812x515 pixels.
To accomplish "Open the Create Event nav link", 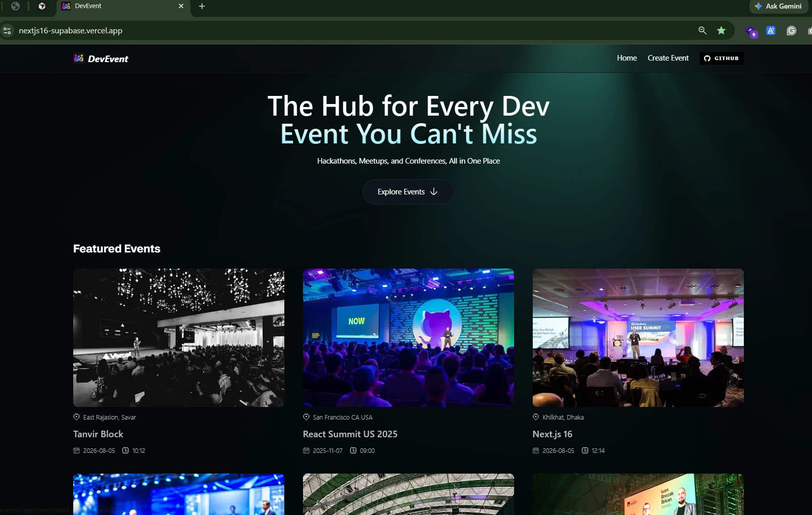I will pyautogui.click(x=668, y=58).
